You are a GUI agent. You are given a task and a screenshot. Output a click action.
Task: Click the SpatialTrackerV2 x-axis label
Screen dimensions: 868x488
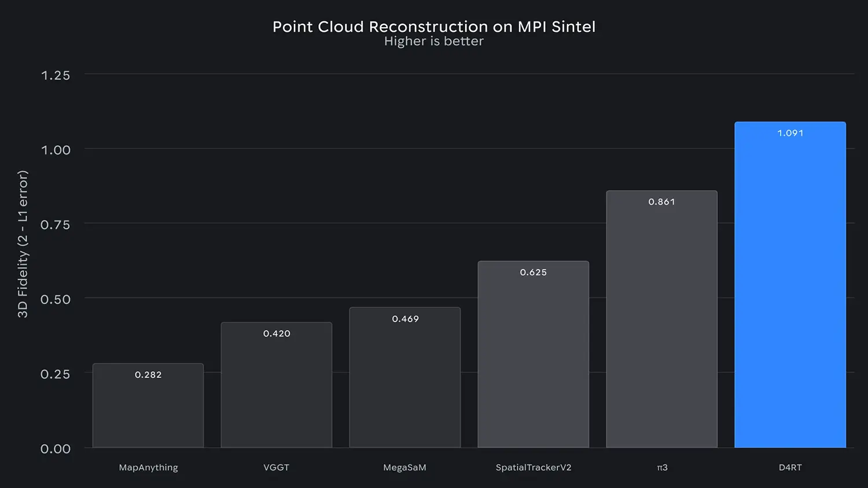(x=533, y=467)
